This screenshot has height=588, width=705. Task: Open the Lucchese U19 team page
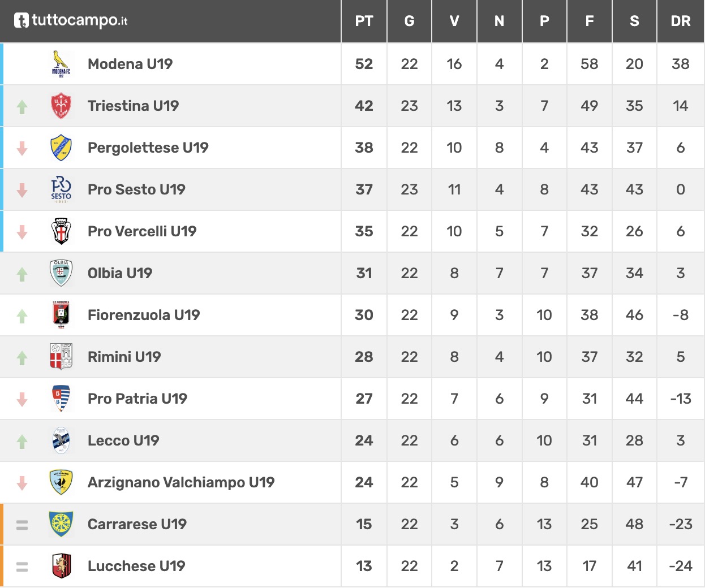(x=136, y=566)
